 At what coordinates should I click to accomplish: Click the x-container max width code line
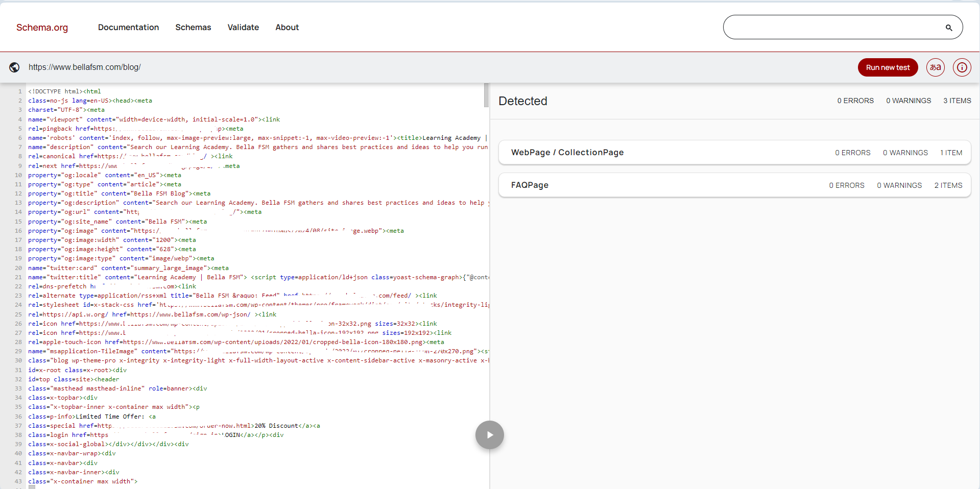(x=83, y=481)
